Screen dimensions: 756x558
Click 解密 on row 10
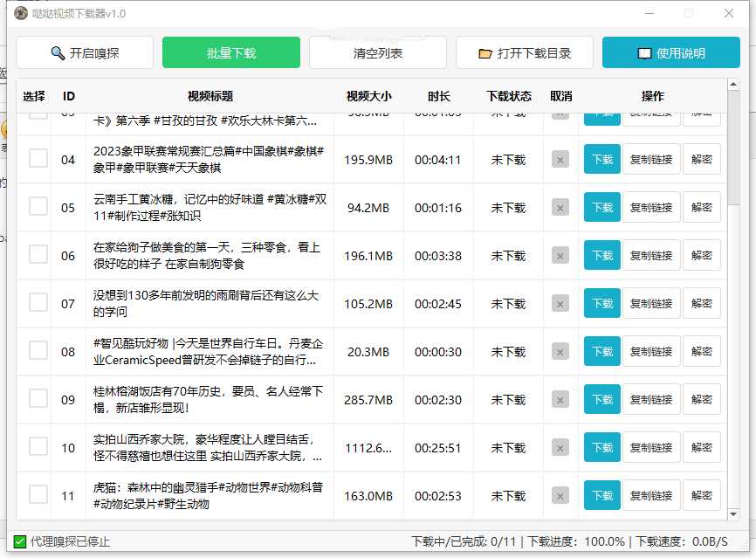coord(702,447)
